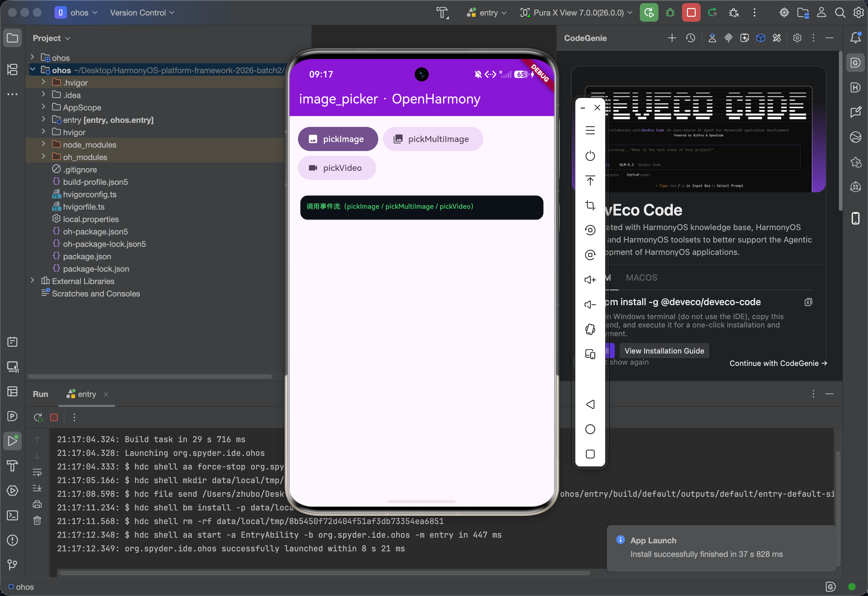Click the Run console horizontal scrollbar

(x=325, y=573)
